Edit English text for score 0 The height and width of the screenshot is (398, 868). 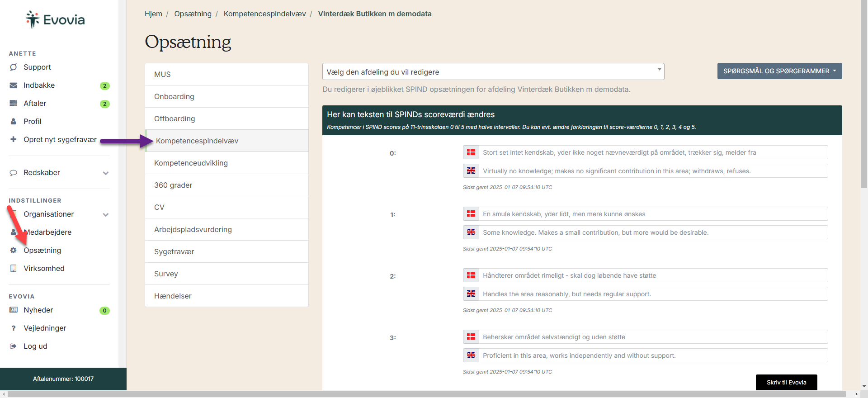[653, 171]
